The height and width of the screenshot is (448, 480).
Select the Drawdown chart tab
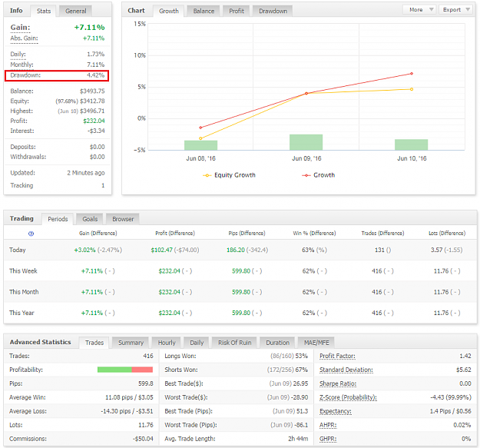pyautogui.click(x=273, y=11)
